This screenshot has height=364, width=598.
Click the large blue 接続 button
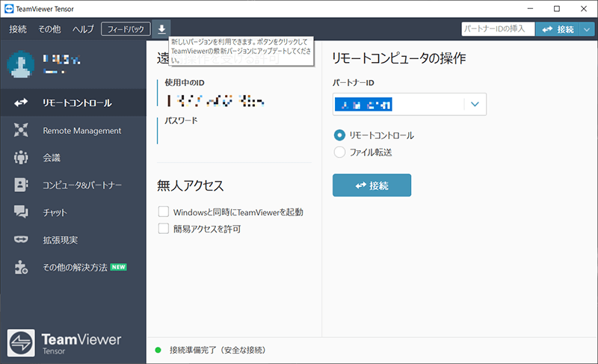372,185
